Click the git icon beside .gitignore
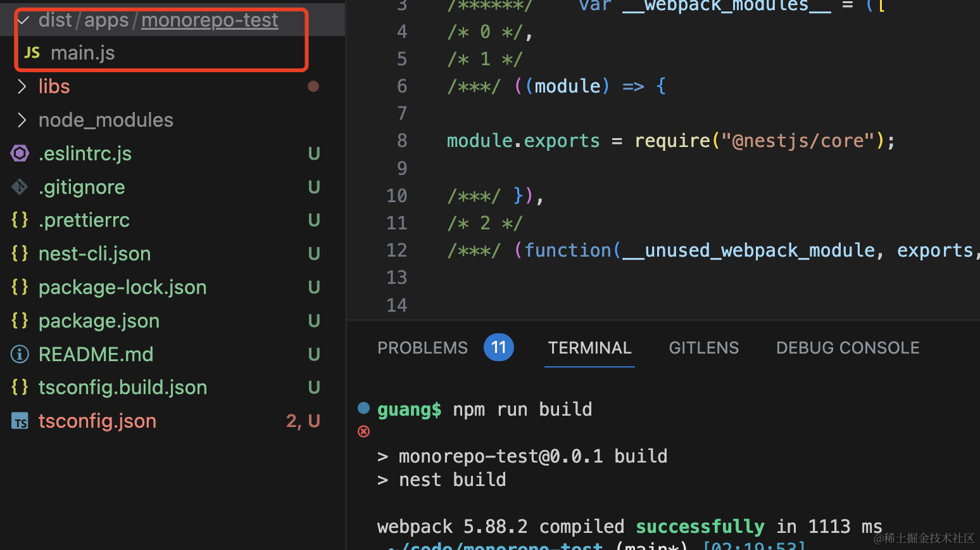Screen dimensions: 980x550 [20, 187]
